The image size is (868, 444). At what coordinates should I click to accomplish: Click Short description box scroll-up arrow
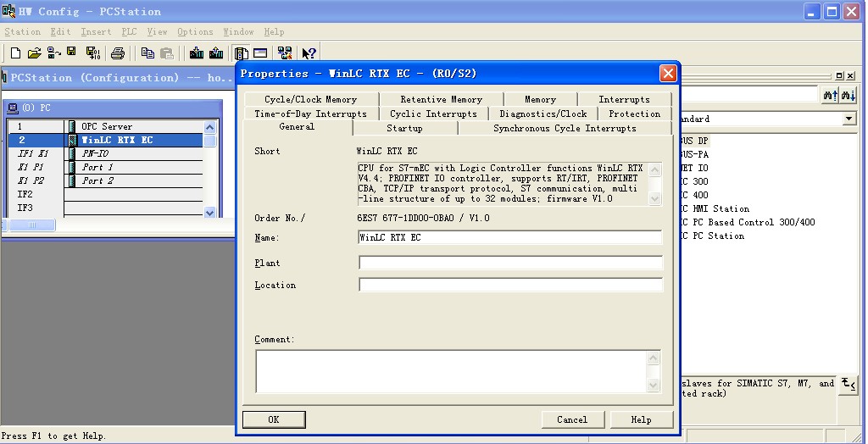654,169
